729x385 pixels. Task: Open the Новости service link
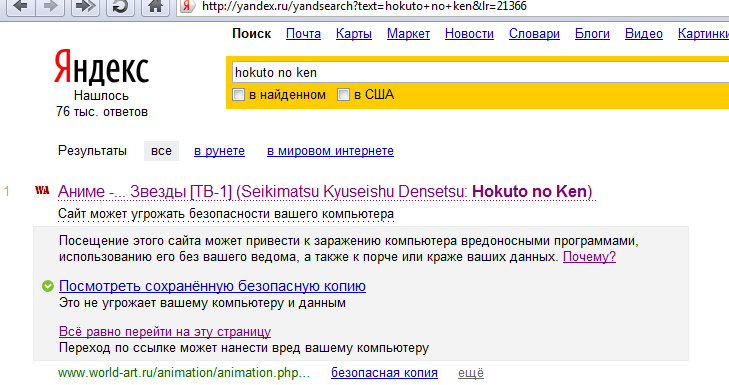(x=469, y=34)
